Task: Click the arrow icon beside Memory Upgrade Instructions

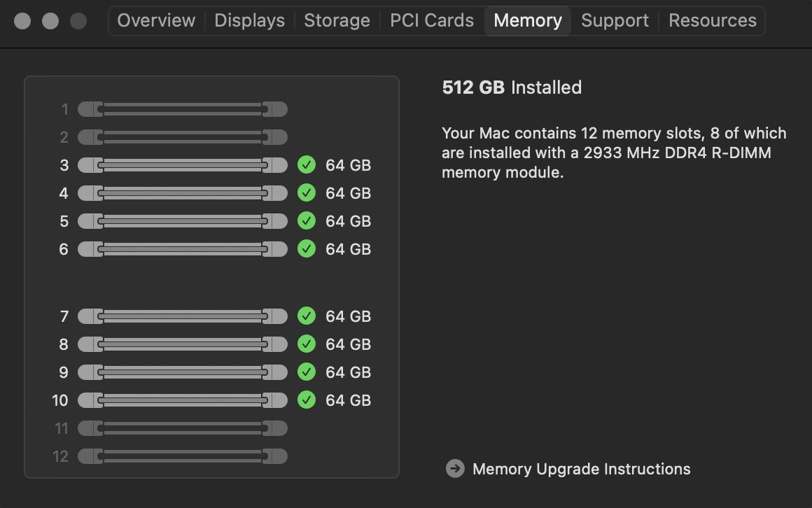Action: (x=455, y=469)
